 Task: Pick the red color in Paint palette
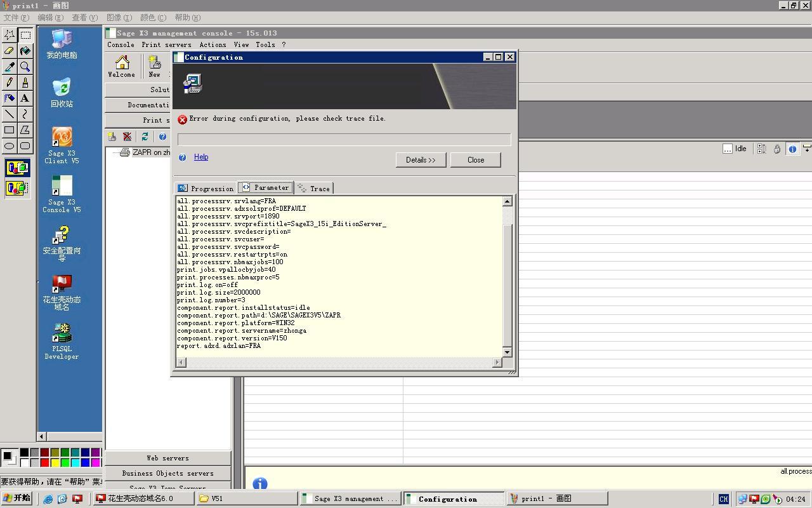(x=44, y=462)
